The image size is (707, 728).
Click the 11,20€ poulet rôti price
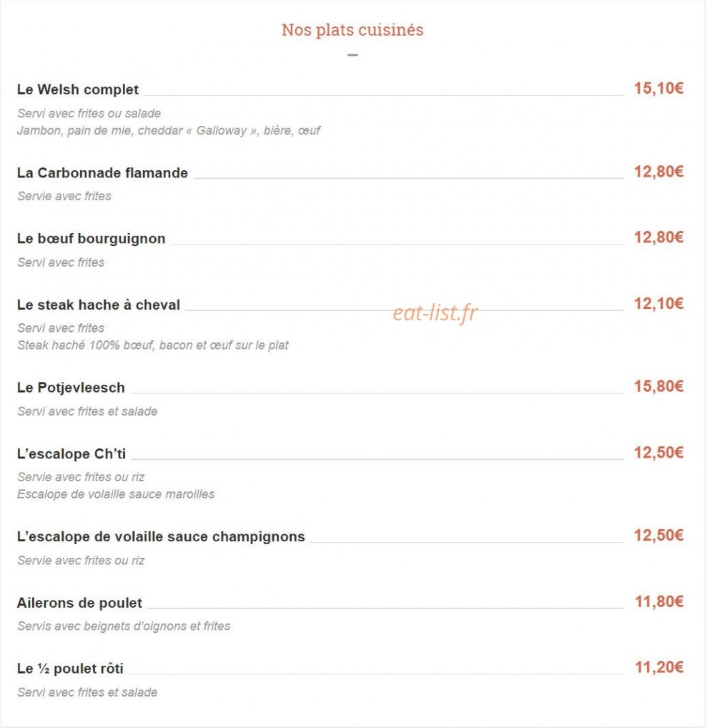[x=658, y=668]
